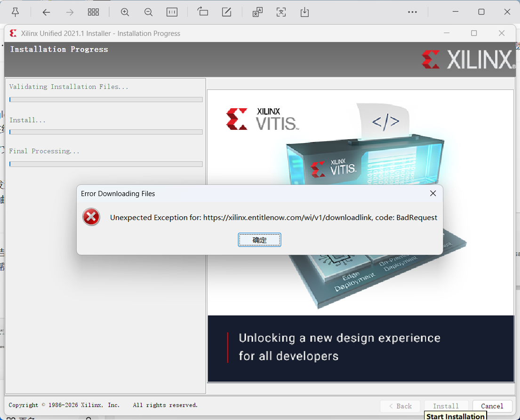This screenshot has height=420, width=520.
Task: Open the thumbnail grid view
Action: [x=93, y=12]
